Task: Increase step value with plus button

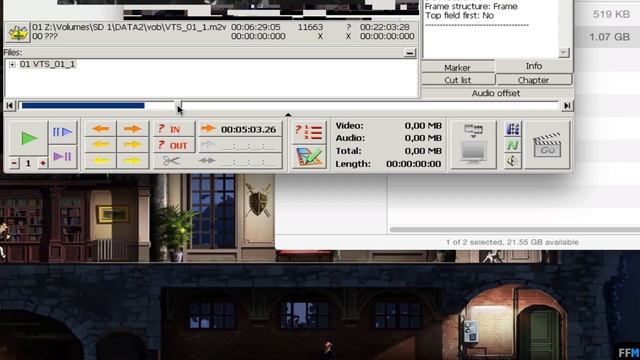Action: 42,163
